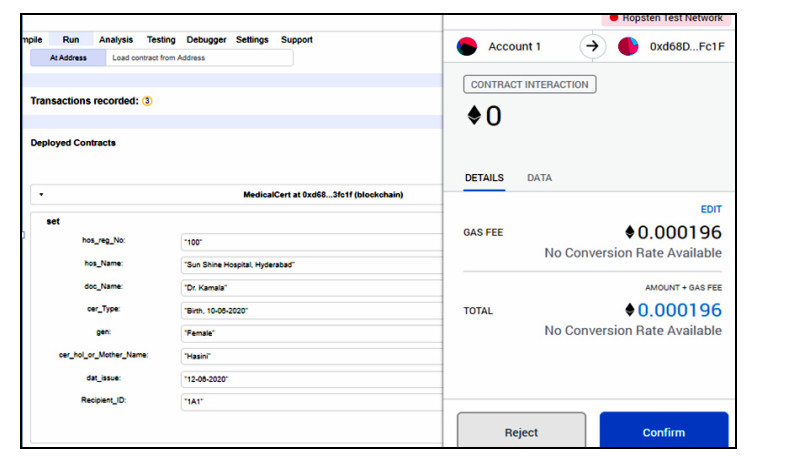Click the EDIT gas fee link
The width and height of the screenshot is (800, 462).
(x=710, y=209)
